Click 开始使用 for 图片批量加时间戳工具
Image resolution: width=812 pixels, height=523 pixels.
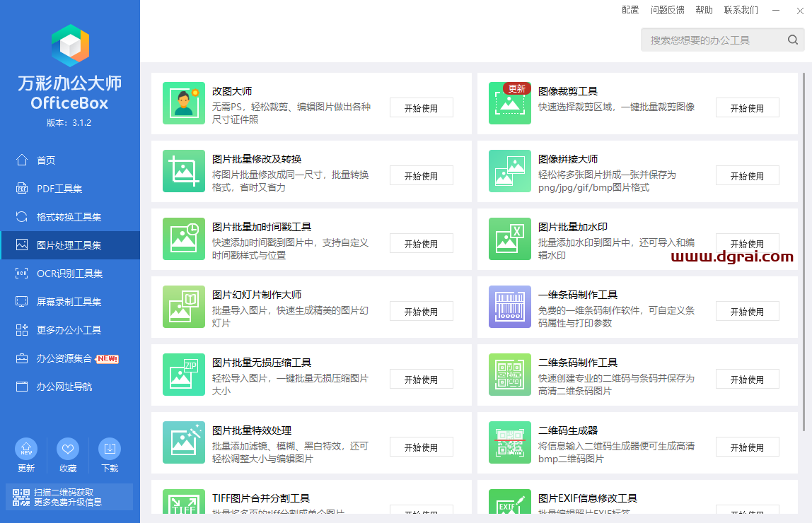[x=421, y=243]
